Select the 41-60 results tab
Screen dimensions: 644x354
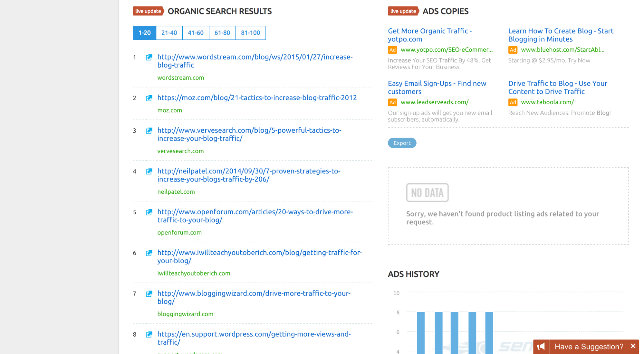pos(196,33)
